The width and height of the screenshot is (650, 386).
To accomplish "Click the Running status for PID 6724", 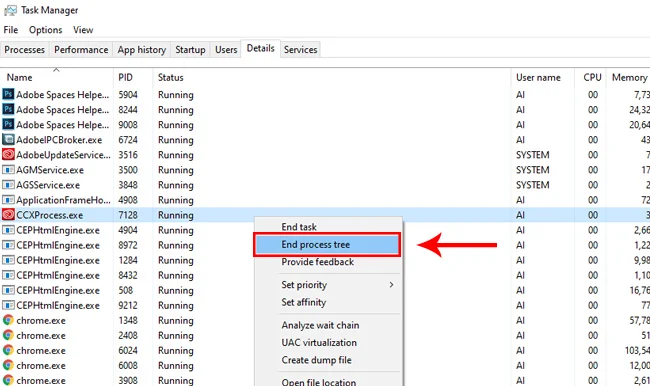I will (176, 140).
